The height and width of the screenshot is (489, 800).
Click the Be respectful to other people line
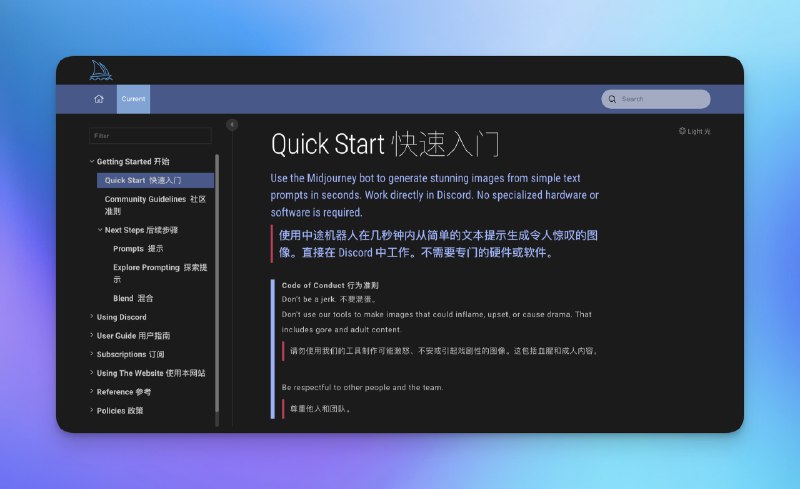362,387
